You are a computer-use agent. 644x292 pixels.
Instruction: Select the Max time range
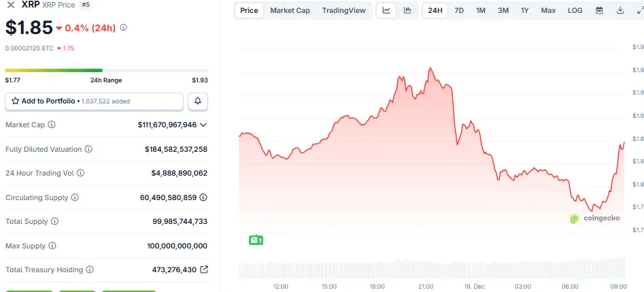click(x=548, y=10)
